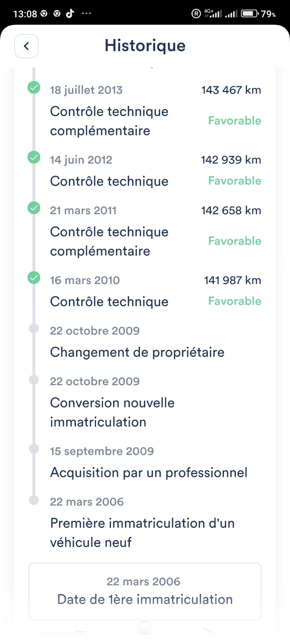Tap the three-dots notification overflow icon

(x=87, y=14)
